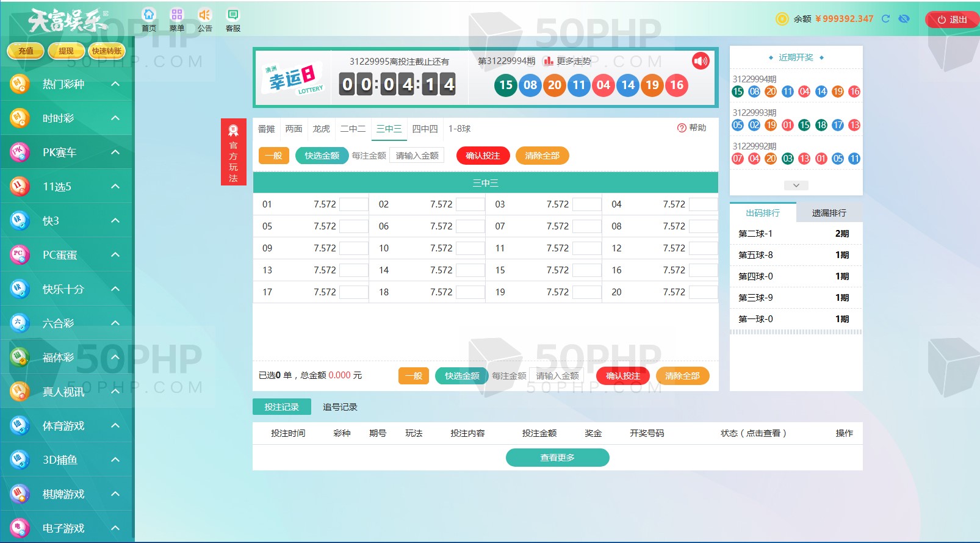
Task: Switch to the 四中四 play tab
Action: point(425,129)
